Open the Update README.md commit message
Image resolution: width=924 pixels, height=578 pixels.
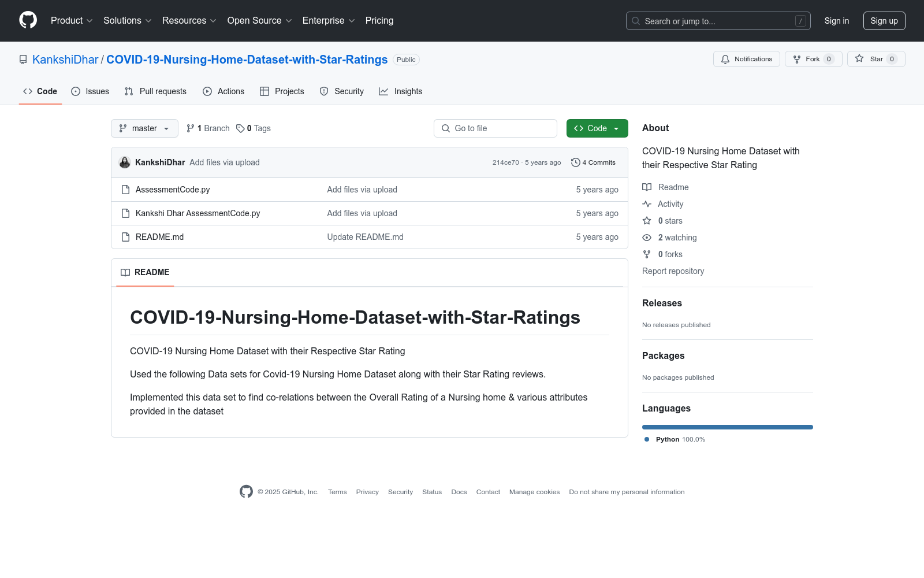click(x=366, y=237)
